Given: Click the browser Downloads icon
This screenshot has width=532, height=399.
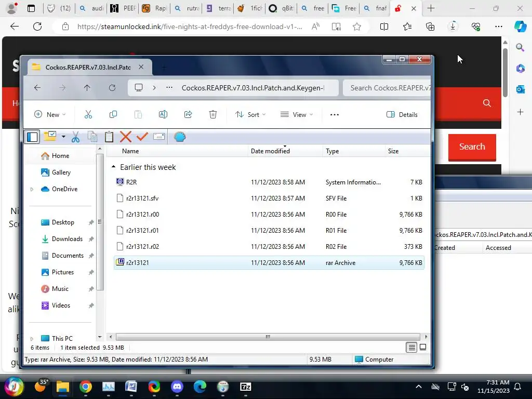Looking at the screenshot, I should pos(453,26).
